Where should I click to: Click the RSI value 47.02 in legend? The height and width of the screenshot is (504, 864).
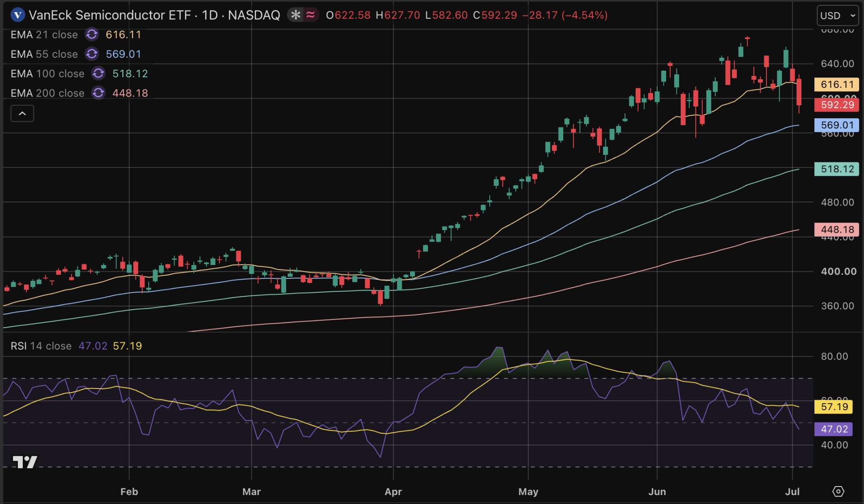(x=93, y=346)
